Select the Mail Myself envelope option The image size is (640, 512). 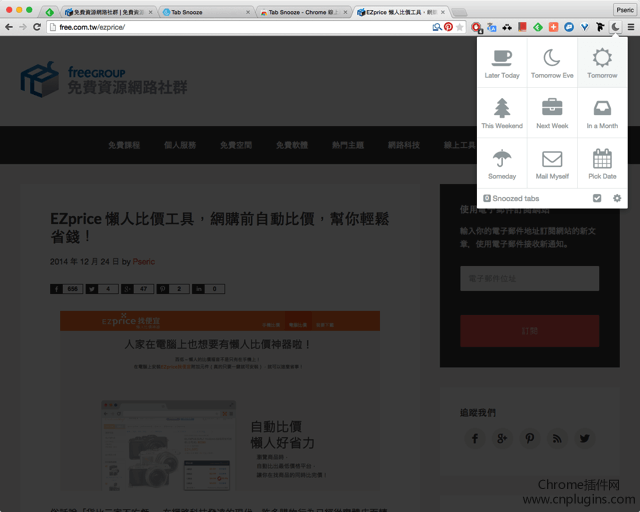coord(552,163)
